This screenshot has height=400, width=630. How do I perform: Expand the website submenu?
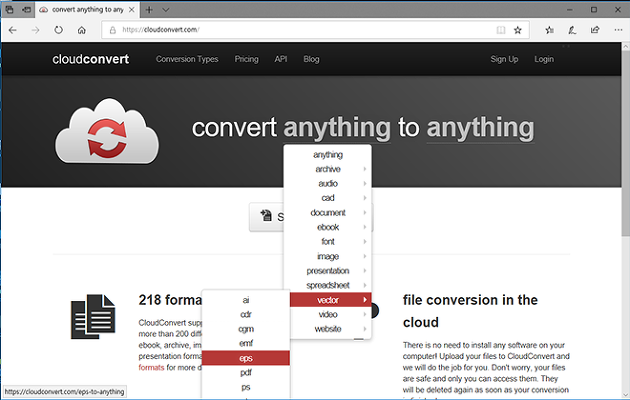(327, 329)
